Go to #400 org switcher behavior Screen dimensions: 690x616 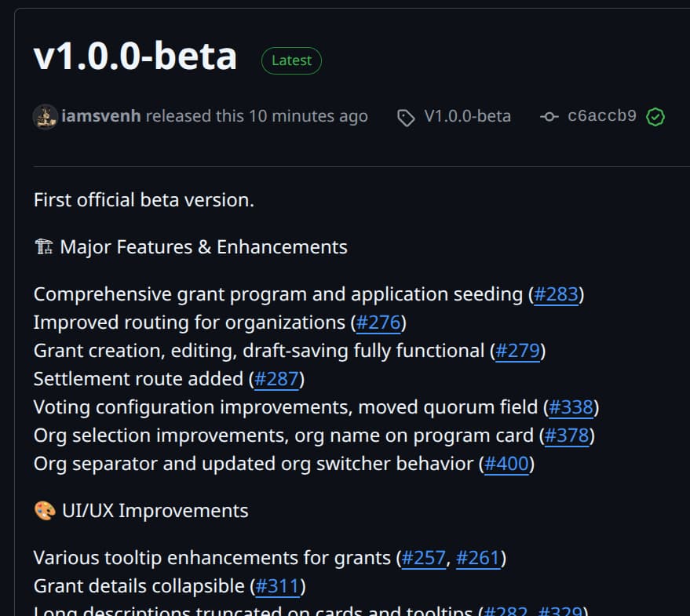coord(506,464)
